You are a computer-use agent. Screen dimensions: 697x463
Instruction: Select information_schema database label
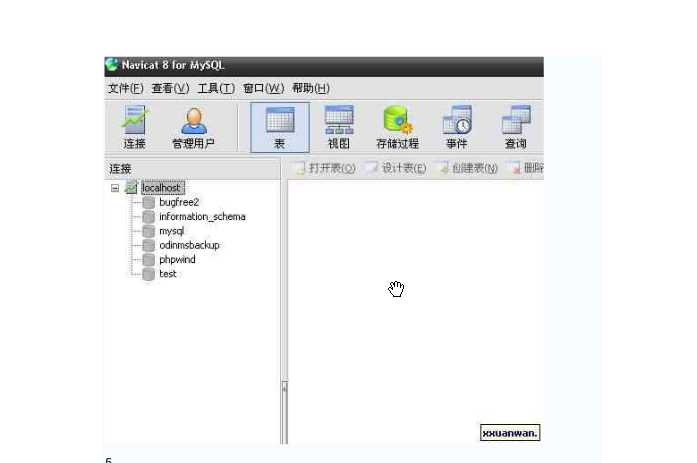pyautogui.click(x=202, y=216)
